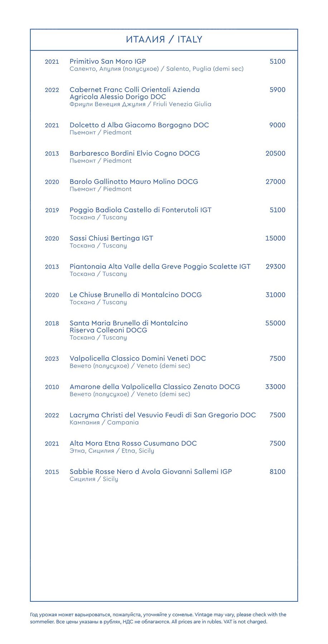
Task: Click the 55000 price
Action: coord(275,323)
